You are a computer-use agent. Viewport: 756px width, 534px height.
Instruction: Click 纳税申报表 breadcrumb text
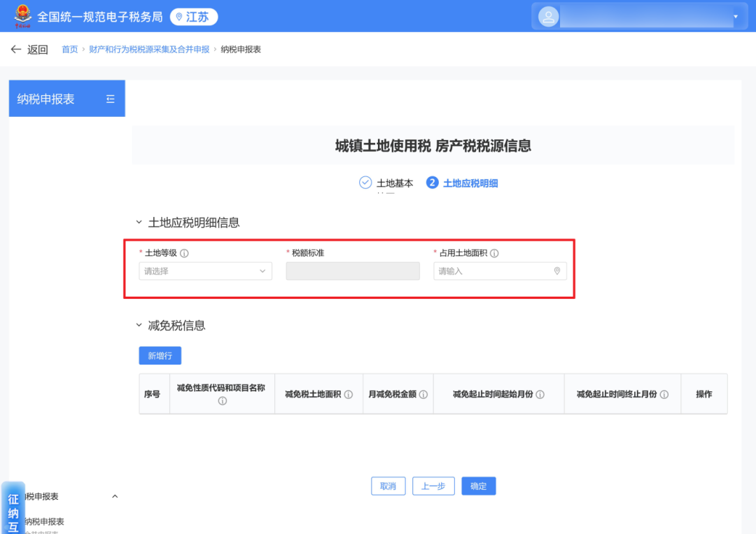(241, 49)
